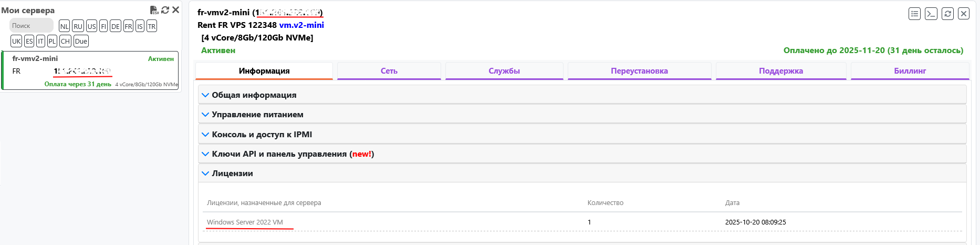Screen dimensions: 980x245
Task: Toggle the DE country filter
Action: click(x=115, y=26)
